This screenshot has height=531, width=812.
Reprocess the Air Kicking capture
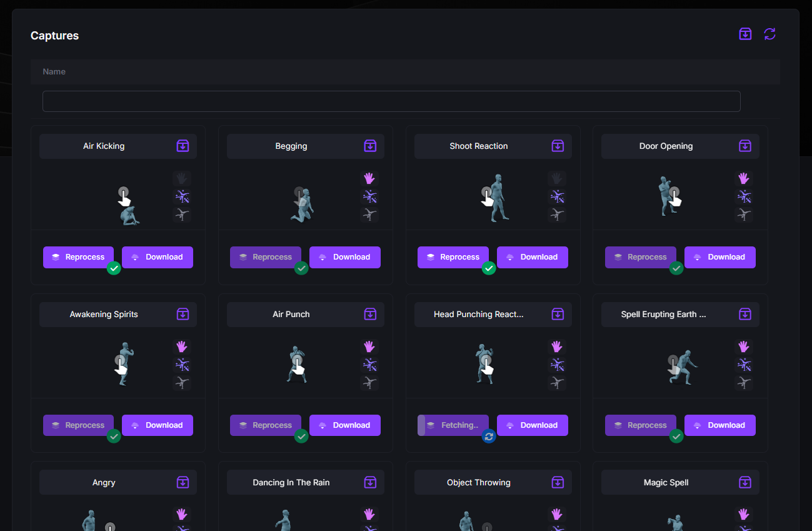pyautogui.click(x=78, y=257)
